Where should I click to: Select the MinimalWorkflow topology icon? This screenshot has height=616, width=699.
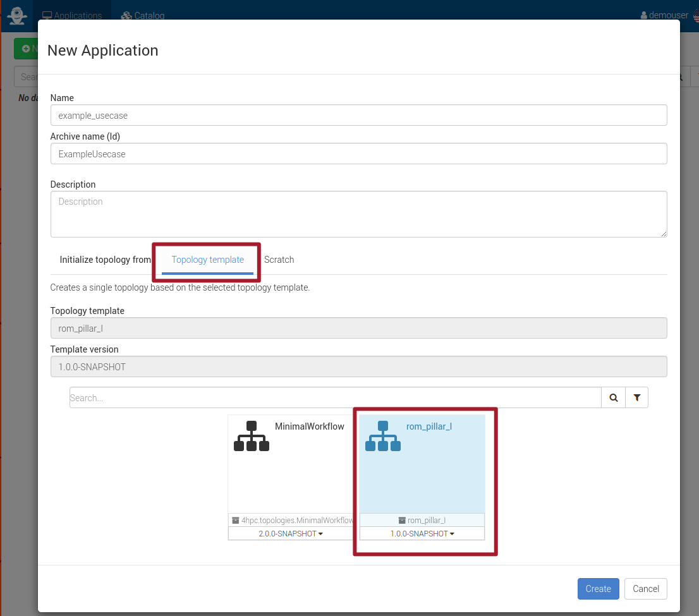252,436
